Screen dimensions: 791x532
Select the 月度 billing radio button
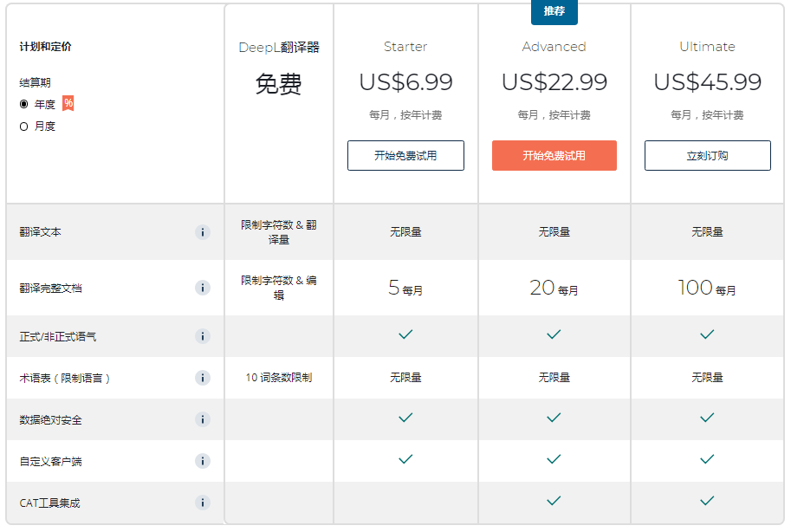click(x=23, y=127)
